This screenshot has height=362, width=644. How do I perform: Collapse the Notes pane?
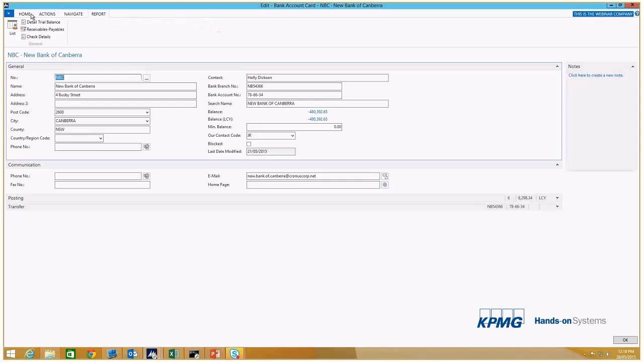coord(632,66)
